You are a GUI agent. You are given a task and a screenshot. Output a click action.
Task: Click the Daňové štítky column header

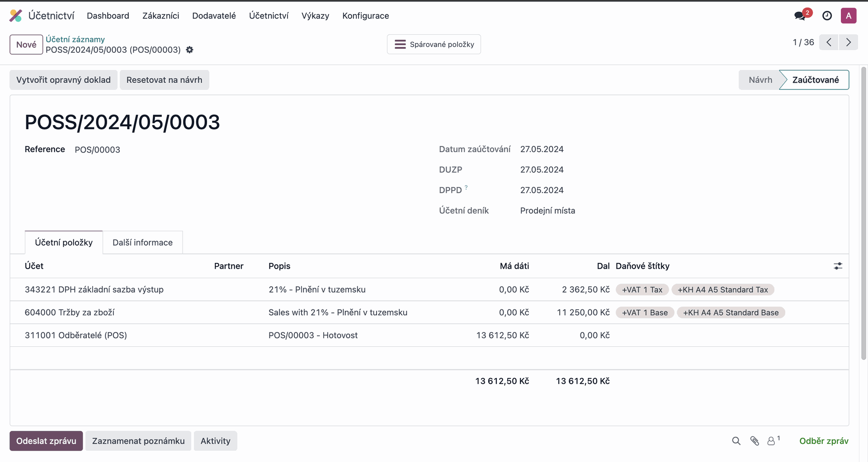tap(642, 266)
